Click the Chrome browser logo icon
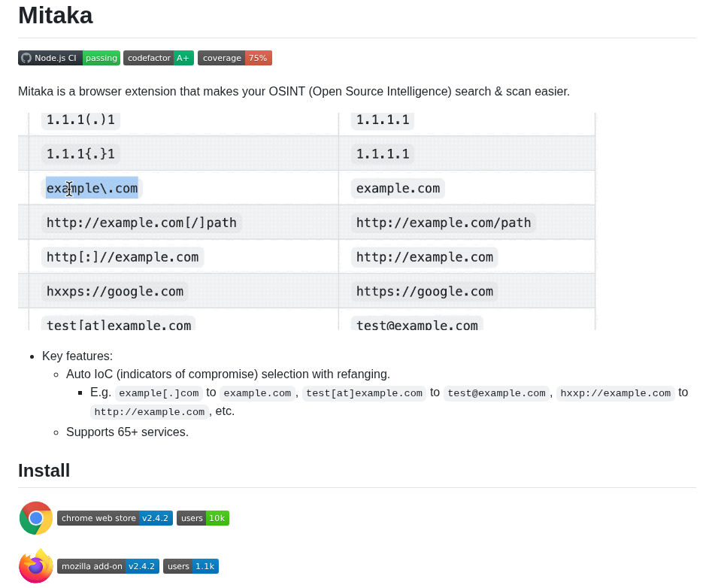This screenshot has width=712, height=588. click(36, 518)
